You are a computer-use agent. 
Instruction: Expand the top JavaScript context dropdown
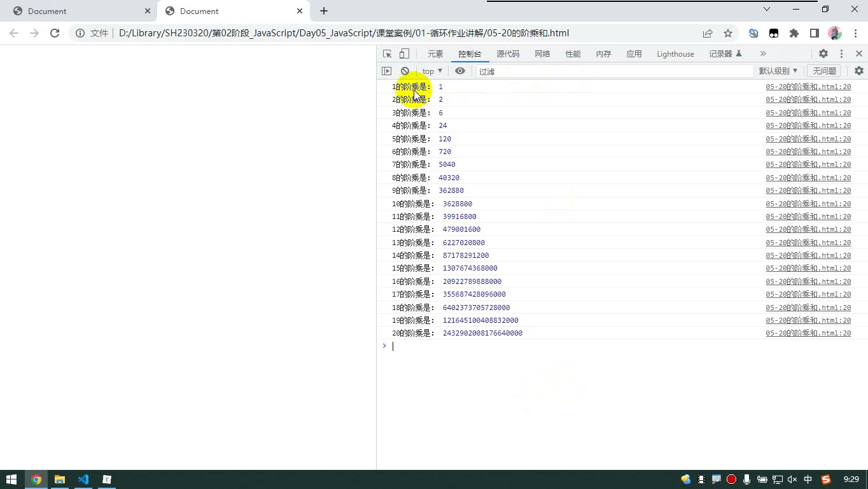(x=432, y=71)
